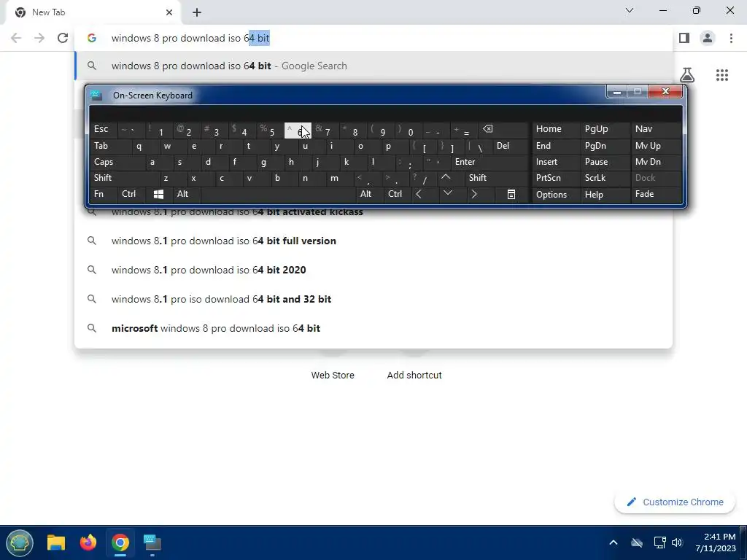Click Add shortcut tile
The image size is (747, 560).
tap(414, 376)
